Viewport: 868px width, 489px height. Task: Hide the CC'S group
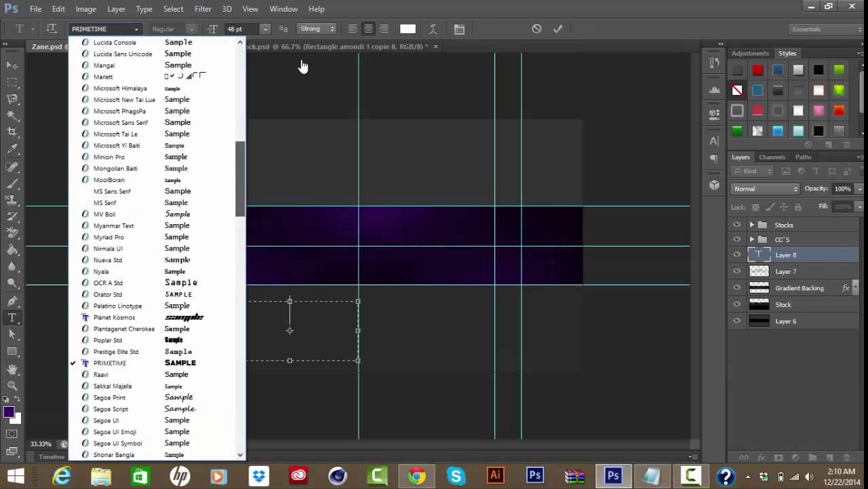coord(737,239)
